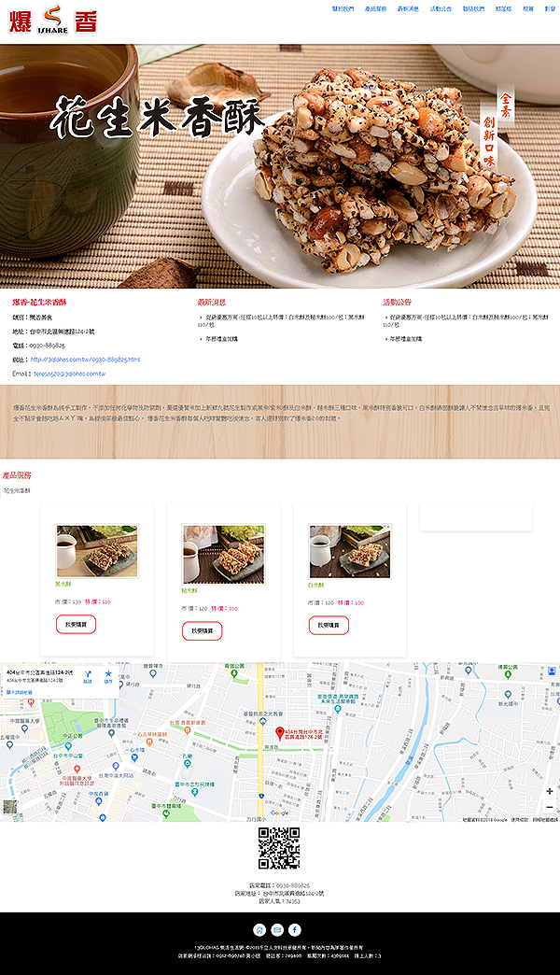Open 最新消息 in the top navigation
Viewport: 560px width, 975px height.
[409, 9]
